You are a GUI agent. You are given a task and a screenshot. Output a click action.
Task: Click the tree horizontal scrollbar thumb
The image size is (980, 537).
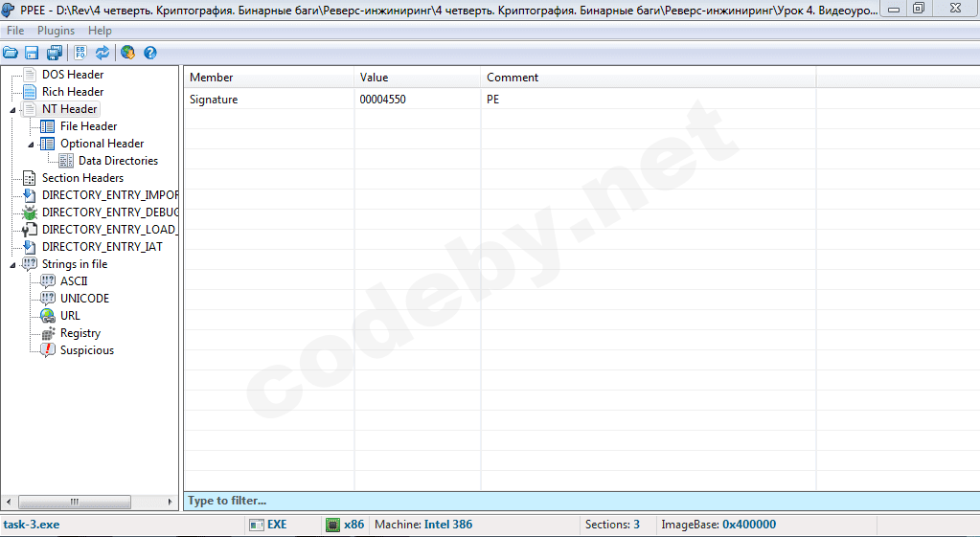[75, 502]
